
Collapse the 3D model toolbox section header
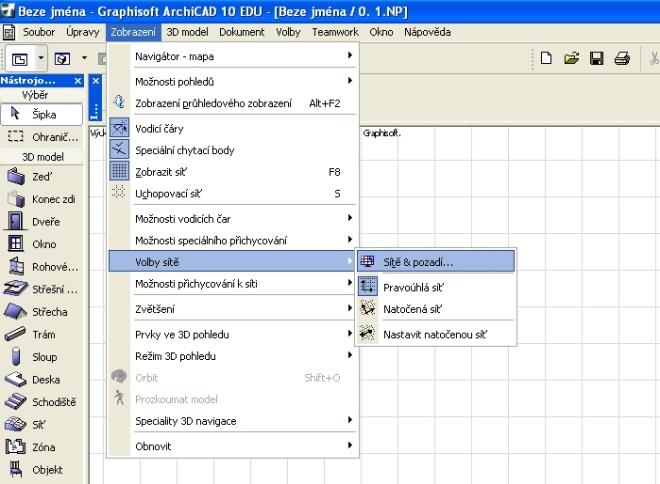pyautogui.click(x=42, y=157)
